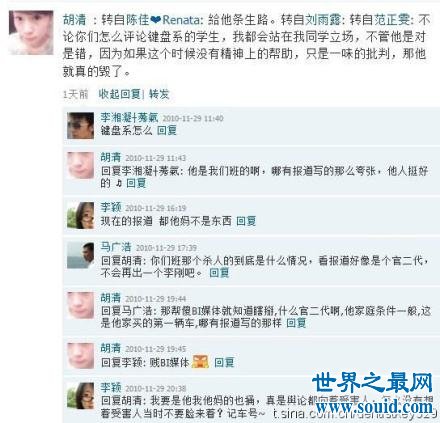
Task: Reply to 李颖's 现在的报道 comment
Action: pyautogui.click(x=246, y=221)
